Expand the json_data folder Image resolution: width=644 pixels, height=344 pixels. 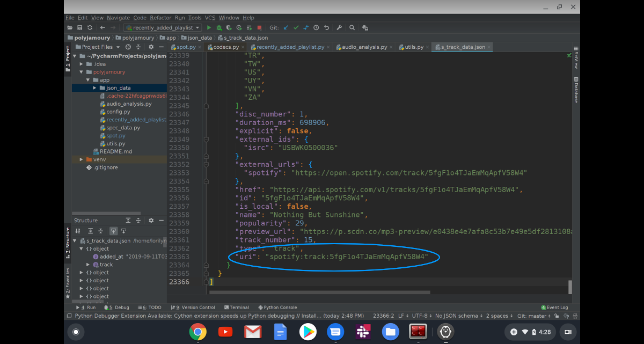94,88
